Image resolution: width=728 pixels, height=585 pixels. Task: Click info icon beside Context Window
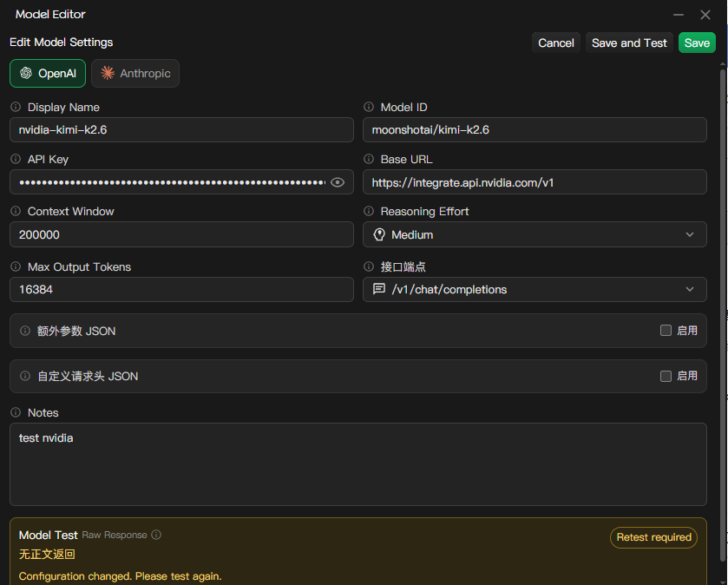click(x=16, y=211)
